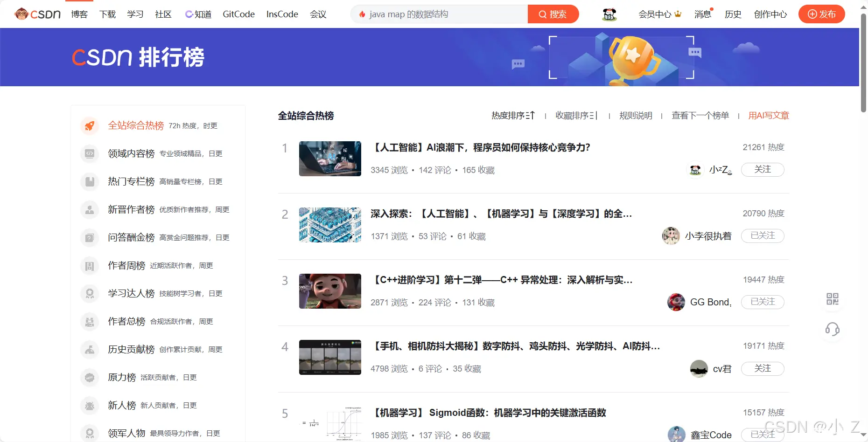
Task: Open thumbnail of the rank 3 C++ article
Action: 330,291
